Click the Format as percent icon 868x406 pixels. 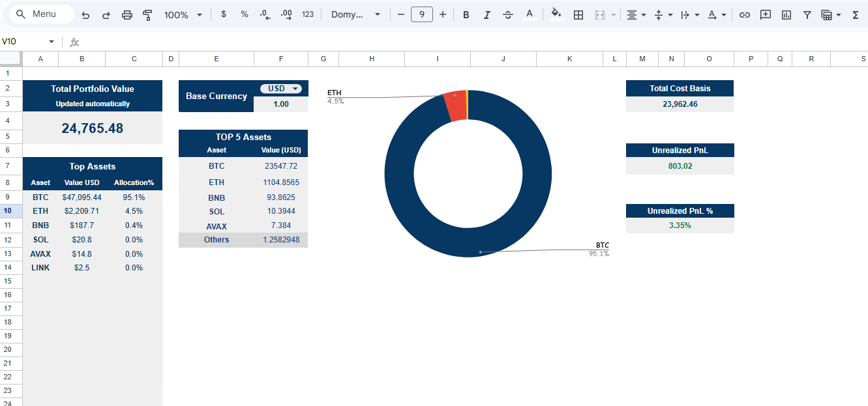click(x=244, y=14)
